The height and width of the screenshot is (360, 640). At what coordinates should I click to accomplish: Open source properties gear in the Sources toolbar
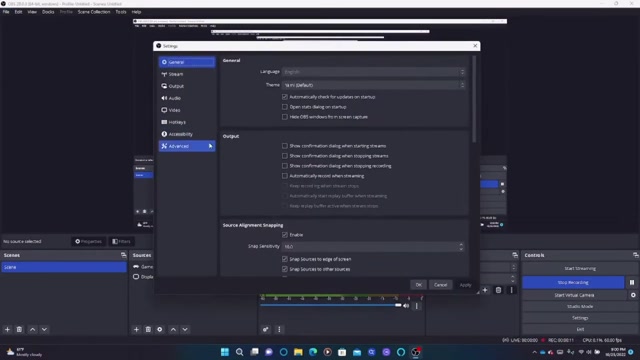click(x=160, y=329)
